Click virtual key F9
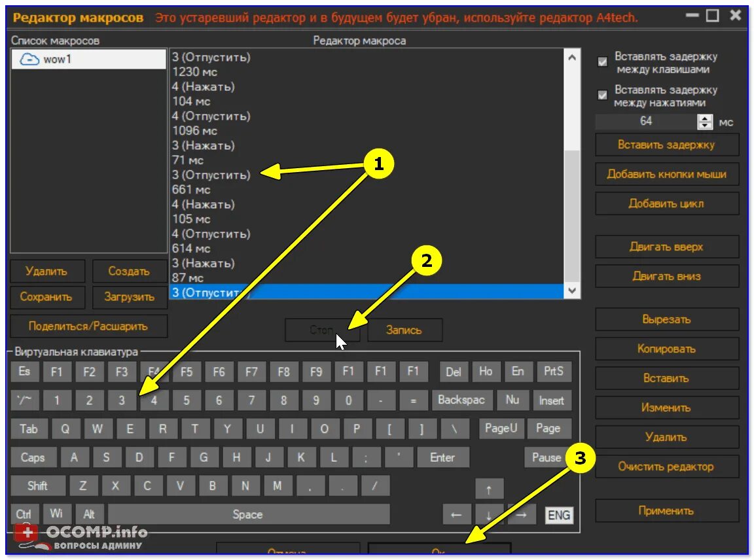This screenshot has height=560, width=754. point(316,372)
